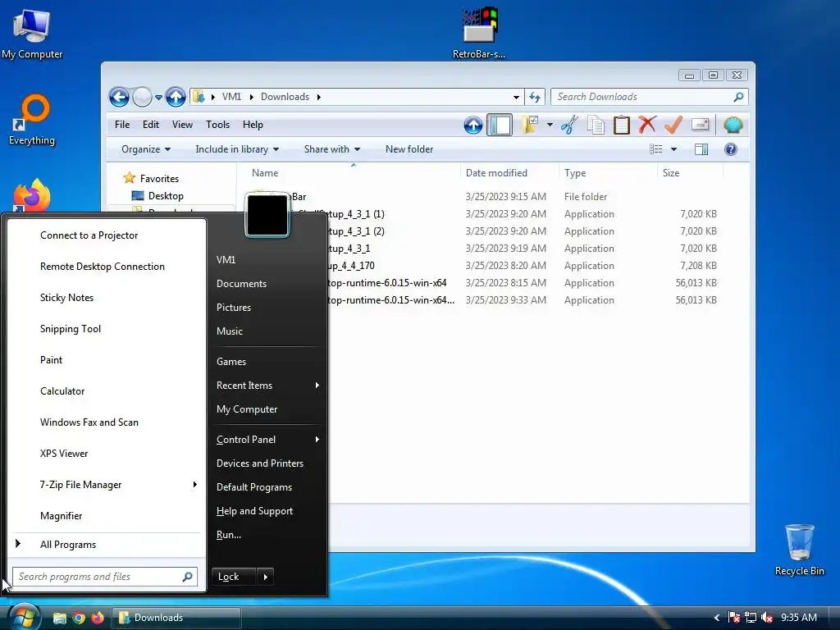Open Connect to a Projector in Start menu
The width and height of the screenshot is (840, 630).
[106, 235]
